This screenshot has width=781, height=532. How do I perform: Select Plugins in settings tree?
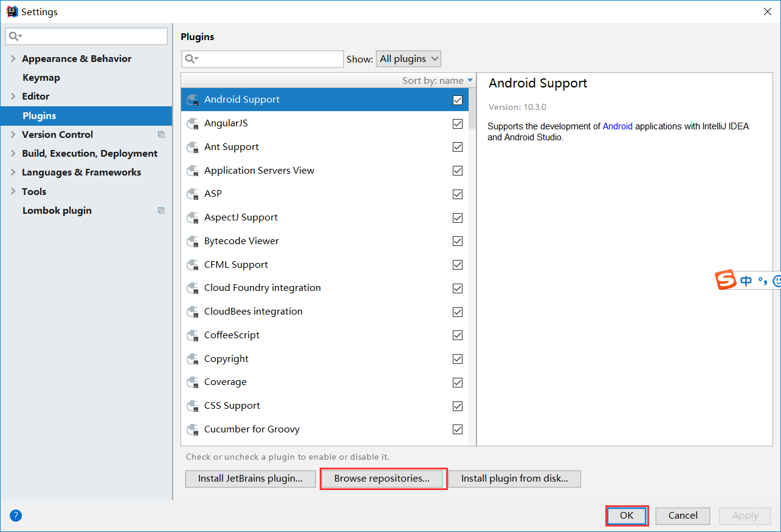(x=86, y=116)
